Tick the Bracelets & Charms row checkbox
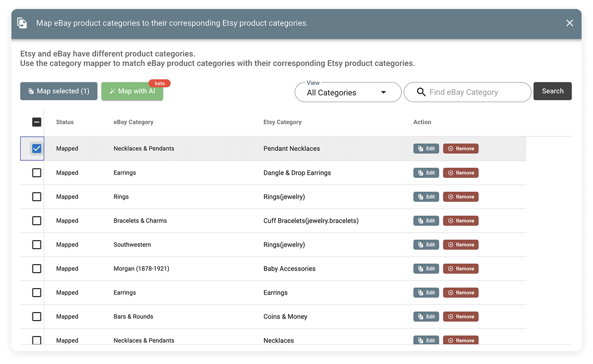Image resolution: width=593 pixels, height=364 pixels. tap(36, 221)
